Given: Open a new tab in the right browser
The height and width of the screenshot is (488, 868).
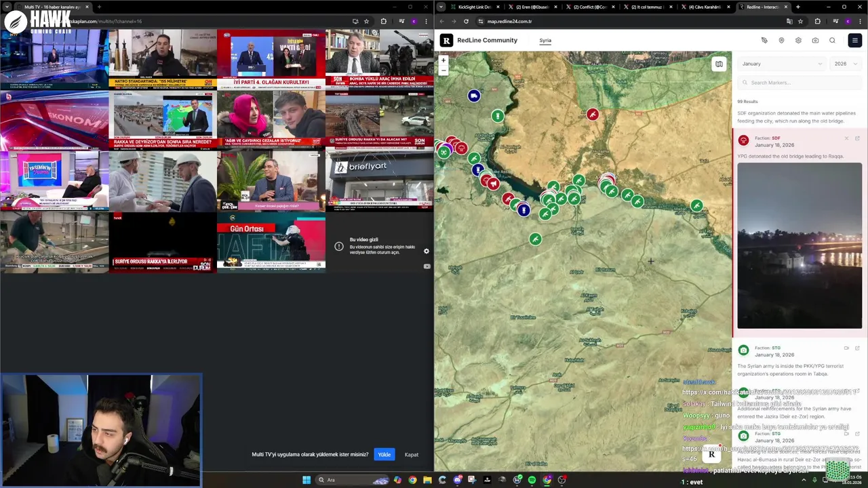Looking at the screenshot, I should tap(797, 7).
